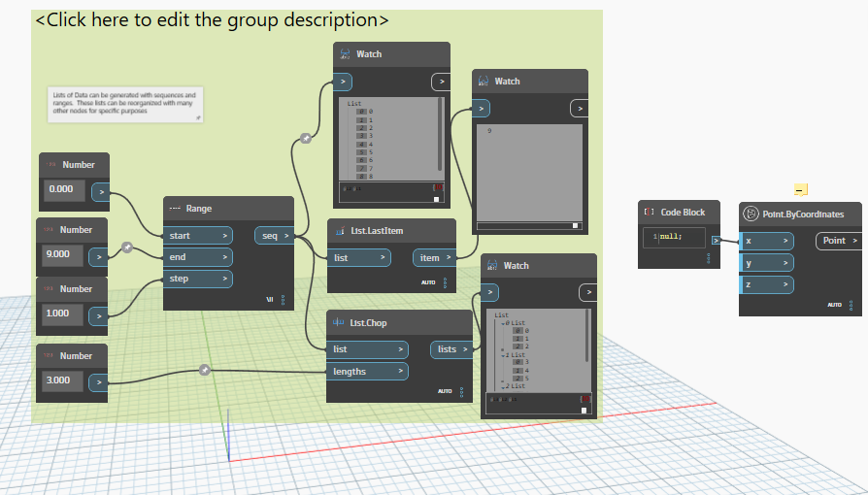Click the output port of the 0.000 Number node
868x495 pixels.
(101, 192)
